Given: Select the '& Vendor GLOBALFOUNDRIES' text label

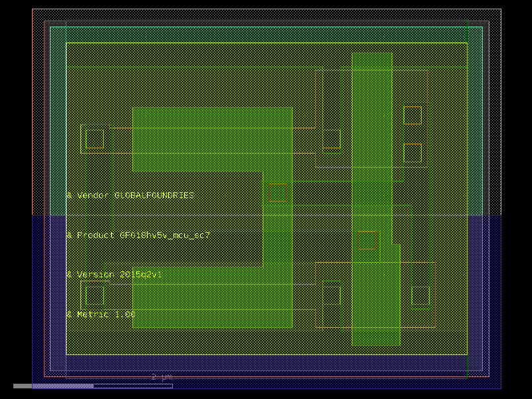Looking at the screenshot, I should (x=130, y=196).
